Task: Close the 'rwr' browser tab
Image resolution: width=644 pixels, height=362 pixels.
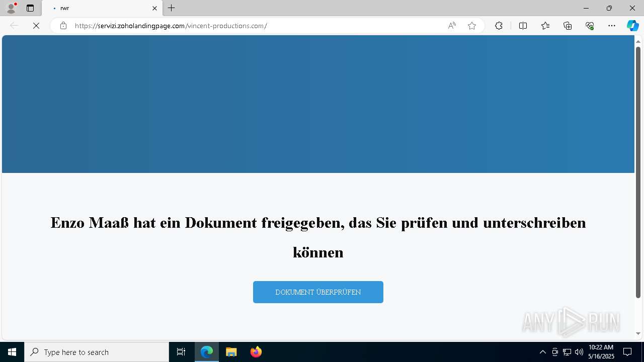Action: [154, 8]
